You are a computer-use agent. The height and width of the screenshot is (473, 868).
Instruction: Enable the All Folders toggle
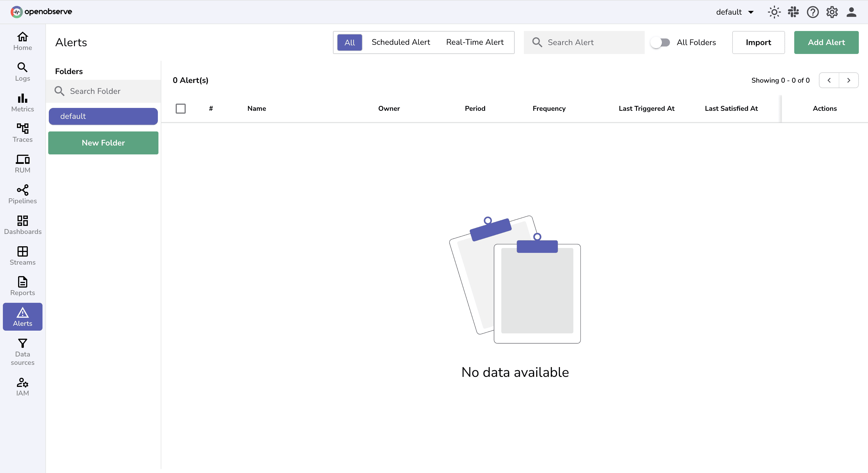tap(660, 42)
